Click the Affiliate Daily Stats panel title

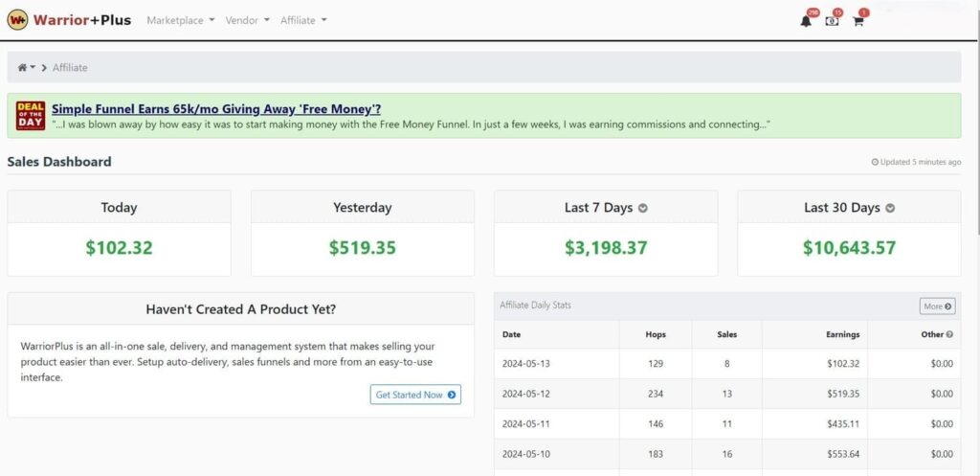click(535, 306)
